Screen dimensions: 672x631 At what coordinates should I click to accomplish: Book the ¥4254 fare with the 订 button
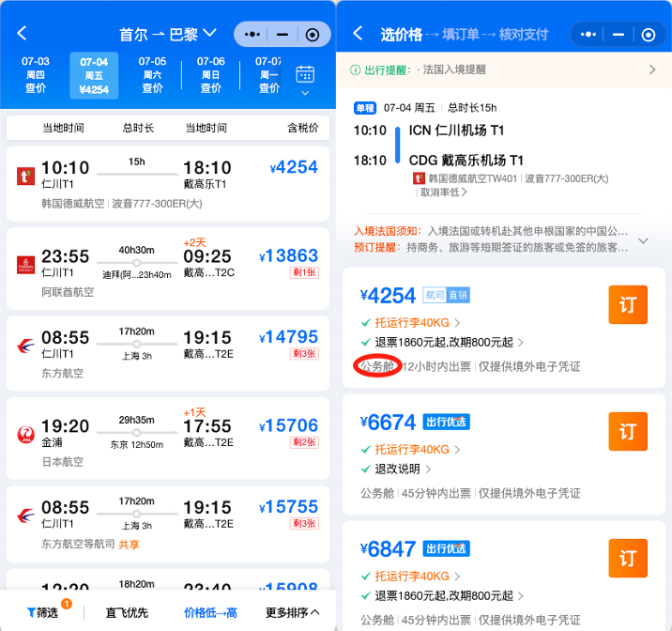click(x=628, y=305)
